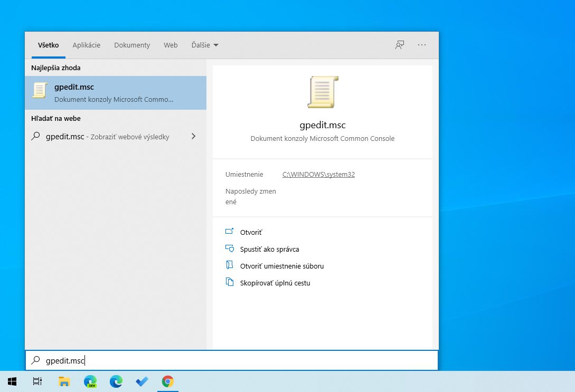The image size is (575, 392).
Task: Click the Dokument konzoly Microsoft Common Console description
Action: point(323,138)
